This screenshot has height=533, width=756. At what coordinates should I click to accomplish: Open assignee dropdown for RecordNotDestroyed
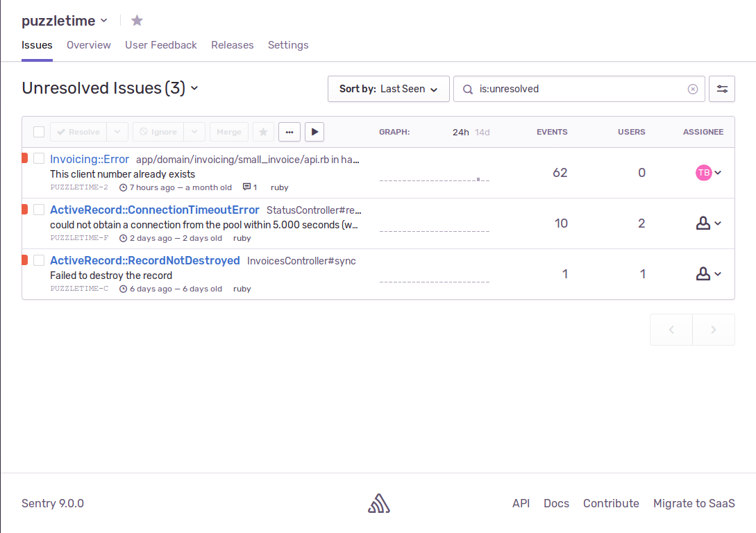click(x=718, y=273)
